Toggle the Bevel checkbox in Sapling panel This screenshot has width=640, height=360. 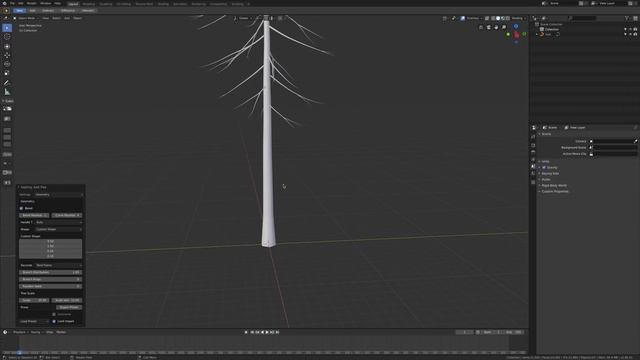coord(22,208)
